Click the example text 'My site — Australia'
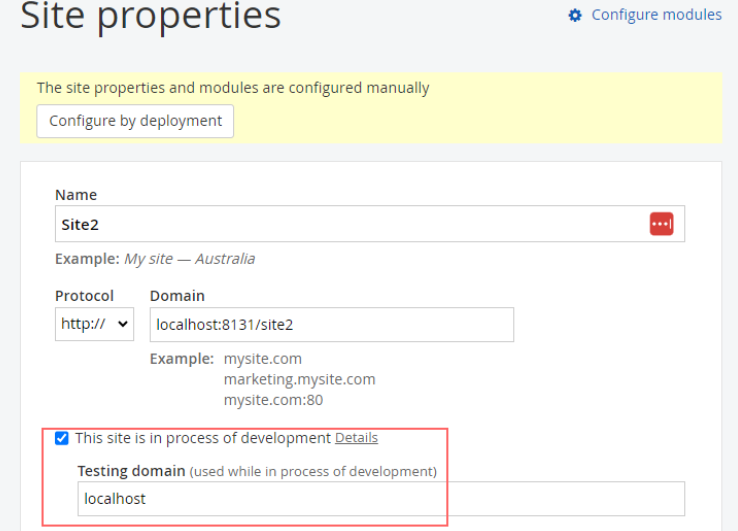Viewport: 738px width, 531px height. tap(189, 259)
